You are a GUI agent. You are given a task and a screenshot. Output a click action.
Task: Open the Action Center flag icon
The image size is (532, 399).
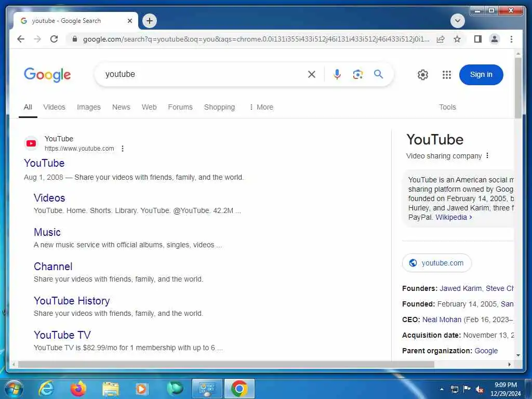click(467, 389)
